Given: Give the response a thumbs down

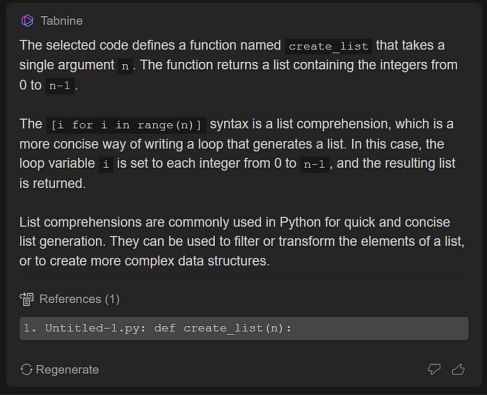Looking at the screenshot, I should 434,369.
